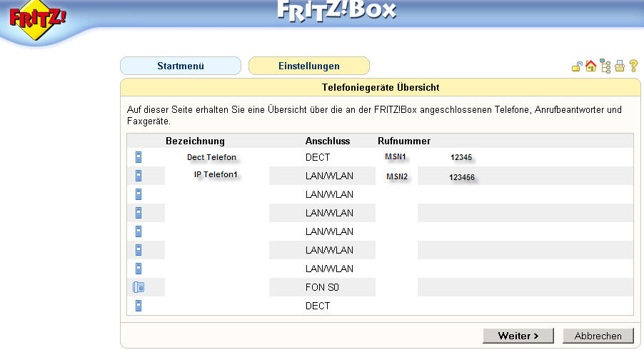Open the sitemap tree icon
The image size is (644, 350).
(x=605, y=66)
